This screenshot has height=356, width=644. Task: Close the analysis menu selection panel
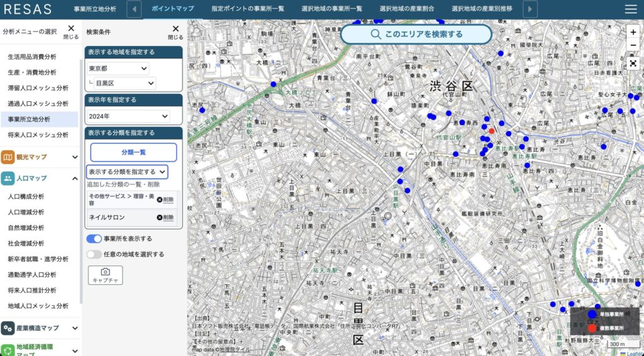tap(71, 31)
